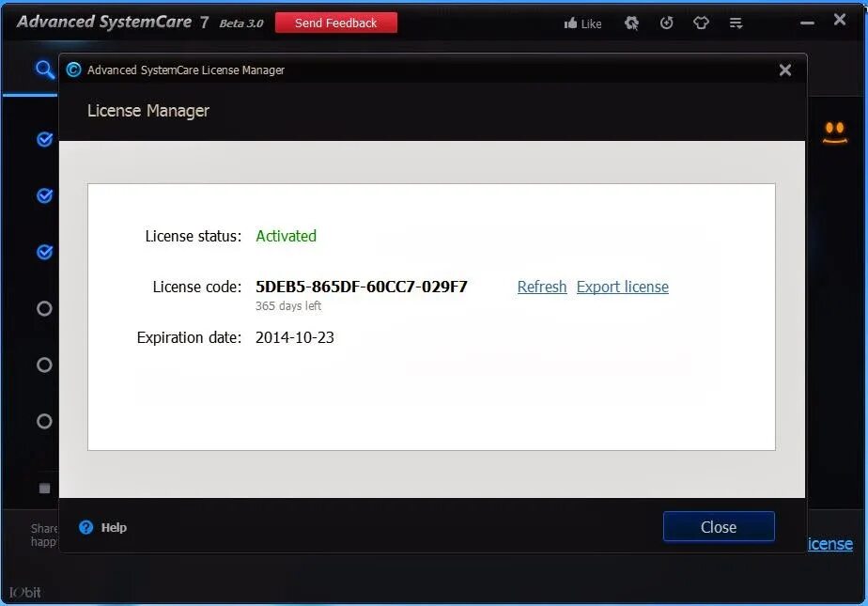Open the main menu list icon
Screen dimensions: 868x606
tap(736, 23)
